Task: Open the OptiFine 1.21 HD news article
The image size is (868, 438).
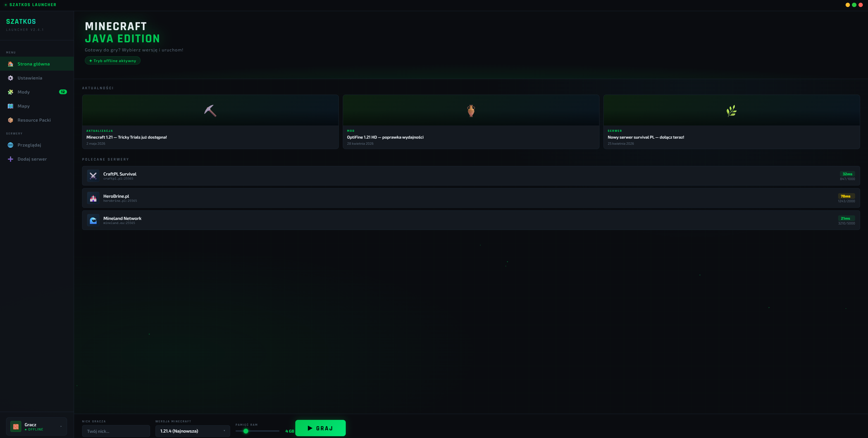Action: pyautogui.click(x=471, y=122)
